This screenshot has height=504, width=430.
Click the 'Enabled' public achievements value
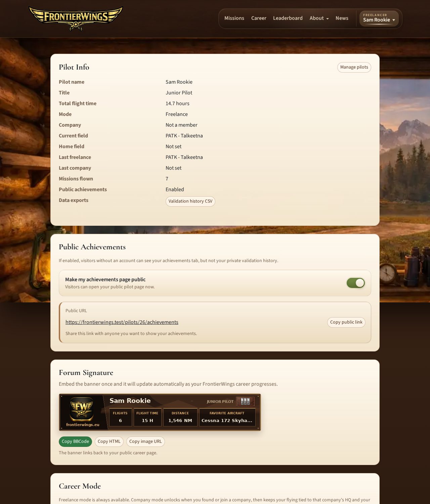[175, 190]
